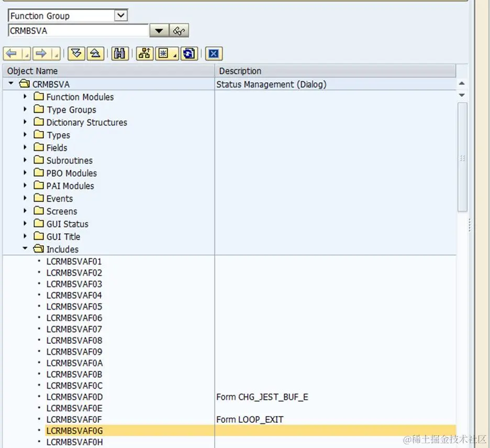This screenshot has width=490, height=448.
Task: Select highlighted include LCRMBSVAF0G
Action: click(x=74, y=431)
